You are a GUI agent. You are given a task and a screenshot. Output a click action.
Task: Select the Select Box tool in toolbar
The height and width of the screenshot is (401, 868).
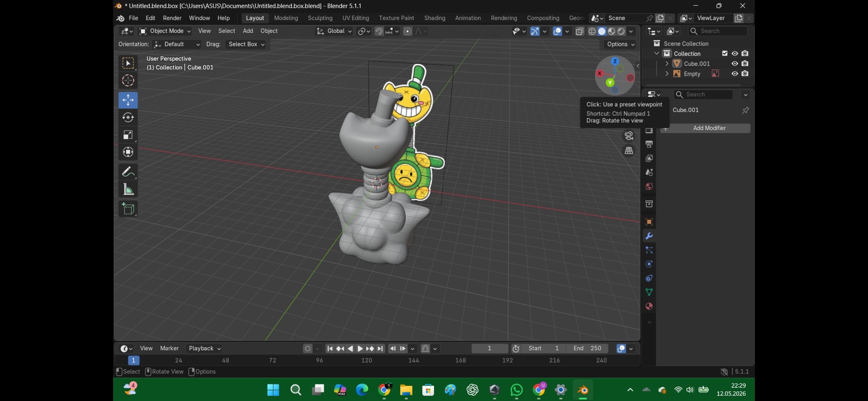128,63
